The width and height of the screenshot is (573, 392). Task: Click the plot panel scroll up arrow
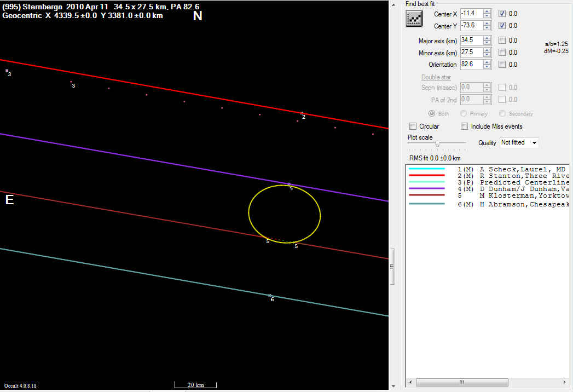point(393,5)
